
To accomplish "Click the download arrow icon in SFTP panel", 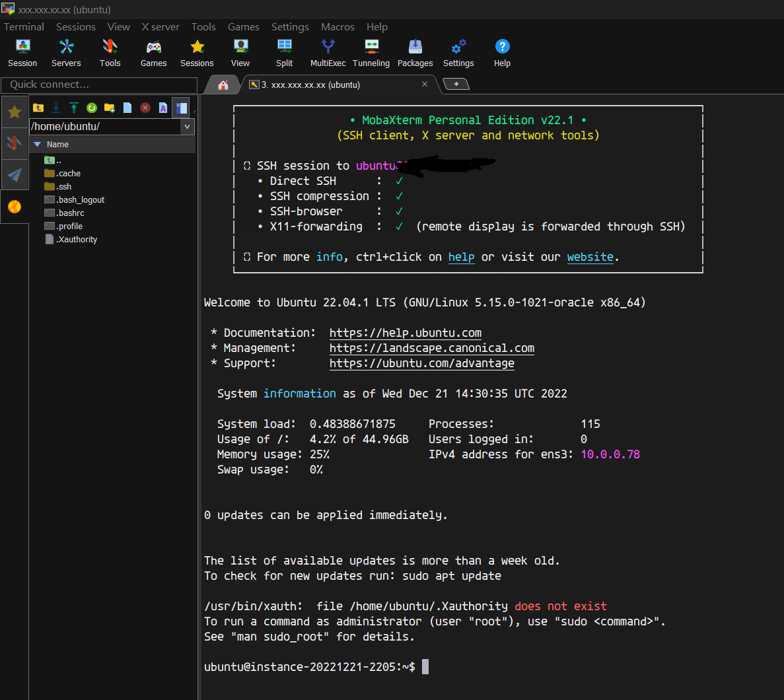I will point(56,108).
